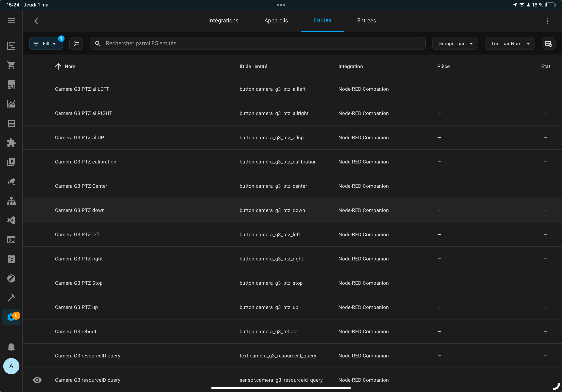Open Camera G3 reboot entity
The height and width of the screenshot is (392, 562).
[x=292, y=331]
